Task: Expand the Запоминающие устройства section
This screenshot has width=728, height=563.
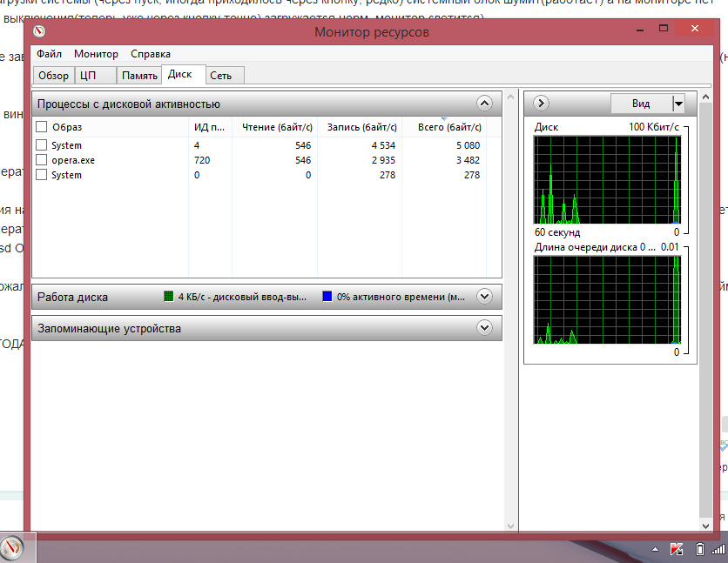Action: coord(484,328)
